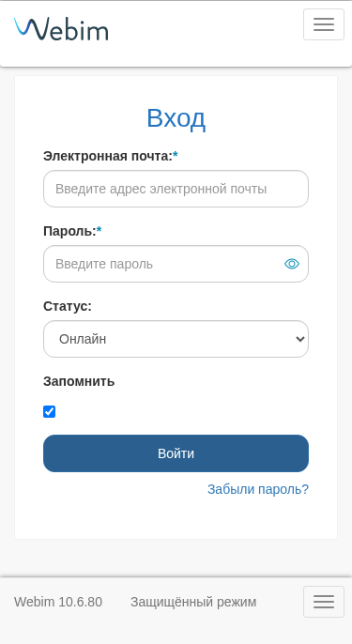
Task: Open the footer hamburger menu
Action: 324,602
